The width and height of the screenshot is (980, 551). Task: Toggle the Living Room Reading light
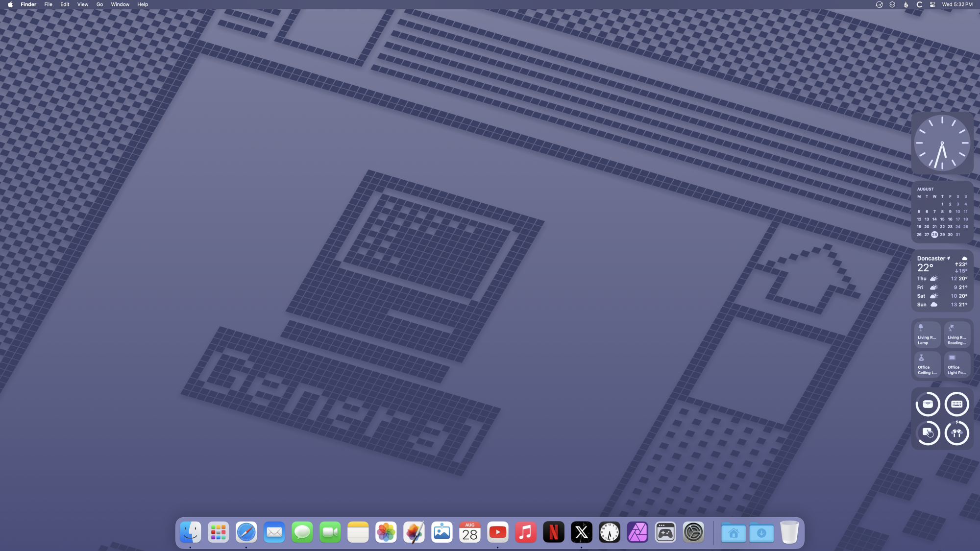tap(957, 335)
